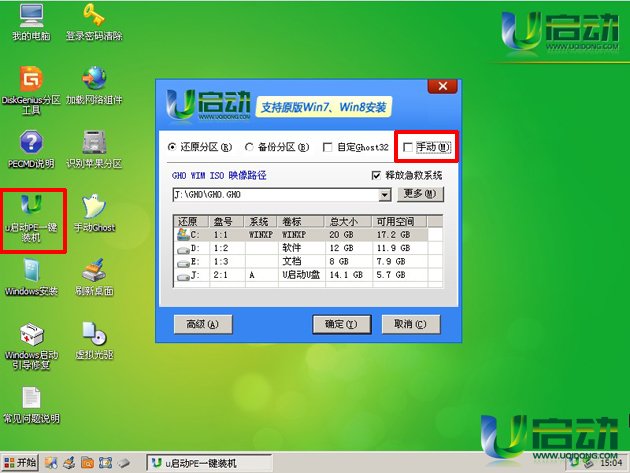Select J: U启动U盘 partition row
The image size is (630, 473).
[308, 275]
